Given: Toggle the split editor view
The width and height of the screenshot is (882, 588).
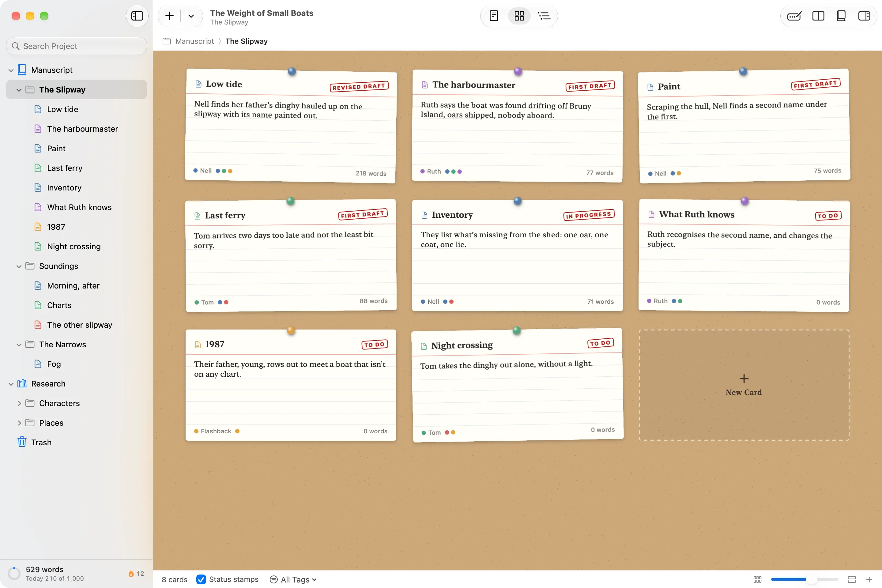Looking at the screenshot, I should [x=818, y=16].
